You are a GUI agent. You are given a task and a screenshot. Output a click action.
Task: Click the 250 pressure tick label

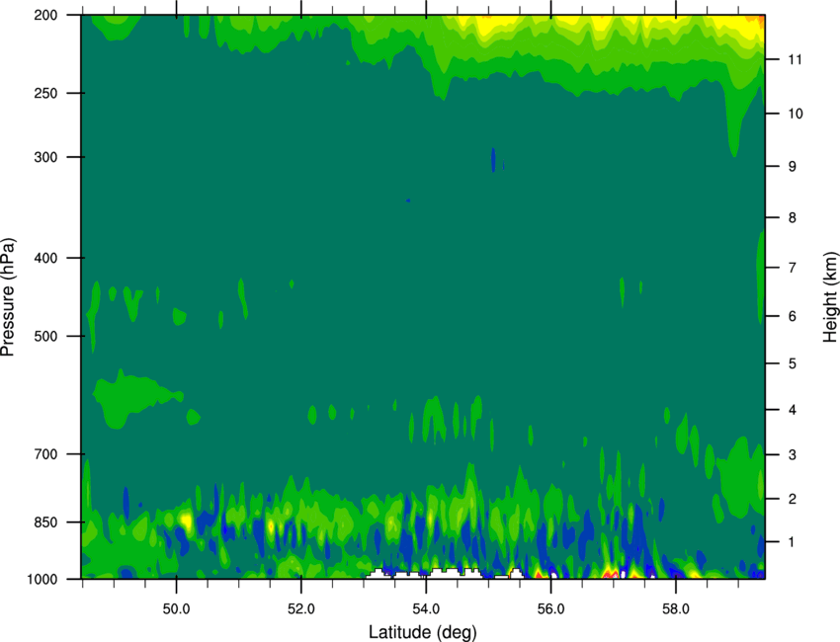point(45,93)
